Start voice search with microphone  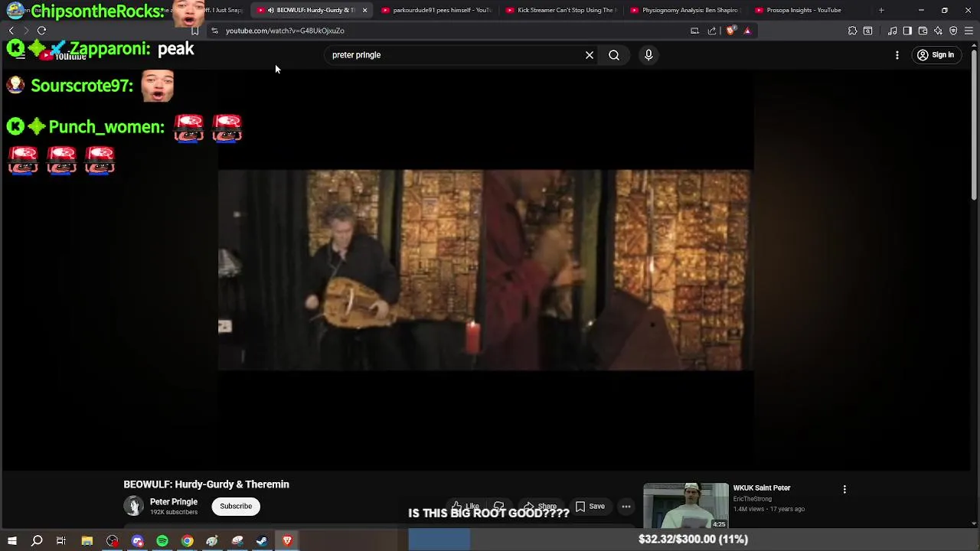tap(648, 55)
